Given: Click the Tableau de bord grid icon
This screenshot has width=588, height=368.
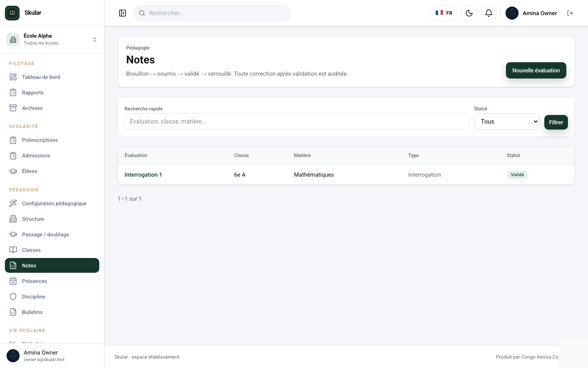Looking at the screenshot, I should (13, 77).
